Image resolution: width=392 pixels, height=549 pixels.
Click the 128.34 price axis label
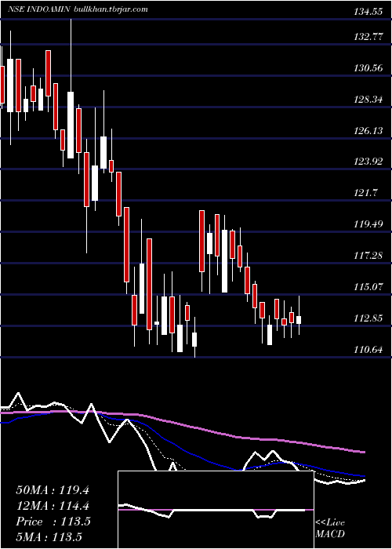[368, 99]
